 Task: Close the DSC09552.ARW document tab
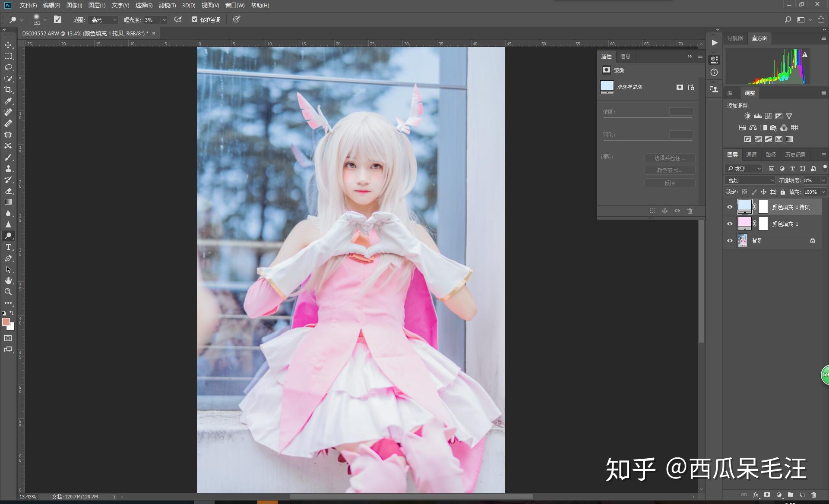tap(154, 33)
